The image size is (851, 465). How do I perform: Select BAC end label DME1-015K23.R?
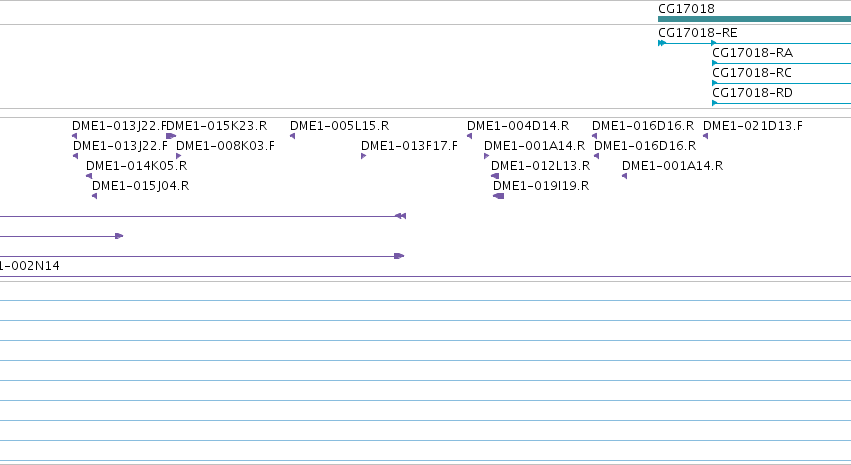point(218,126)
